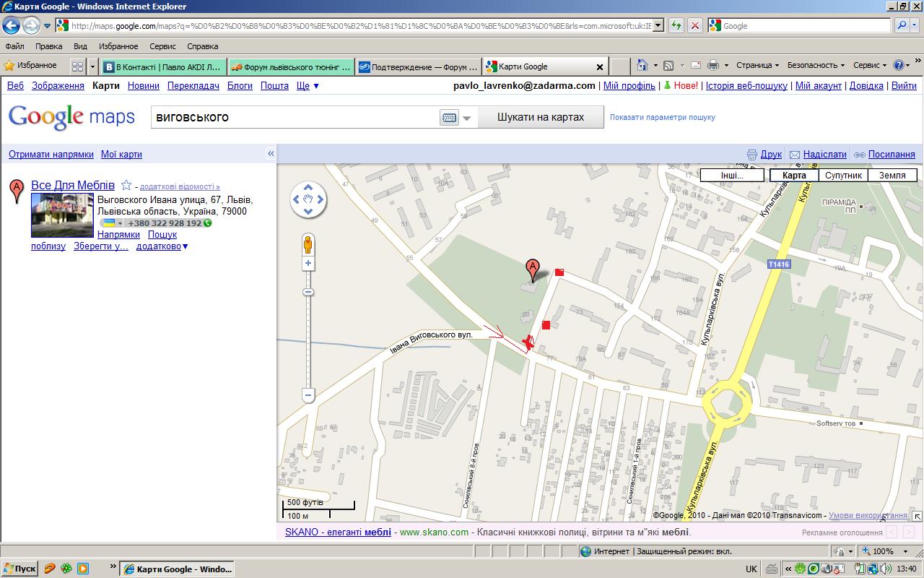The image size is (924, 578).
Task: Stop page loading with red X icon
Action: pos(694,26)
